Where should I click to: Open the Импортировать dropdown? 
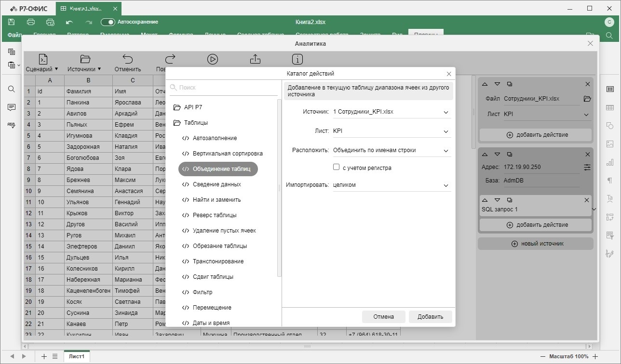(391, 185)
